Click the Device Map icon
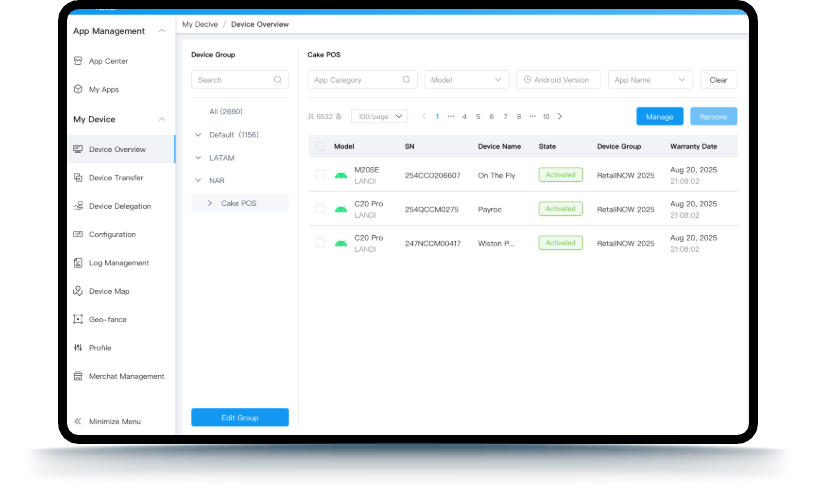Viewport: 816px width, 500px height. 78,291
